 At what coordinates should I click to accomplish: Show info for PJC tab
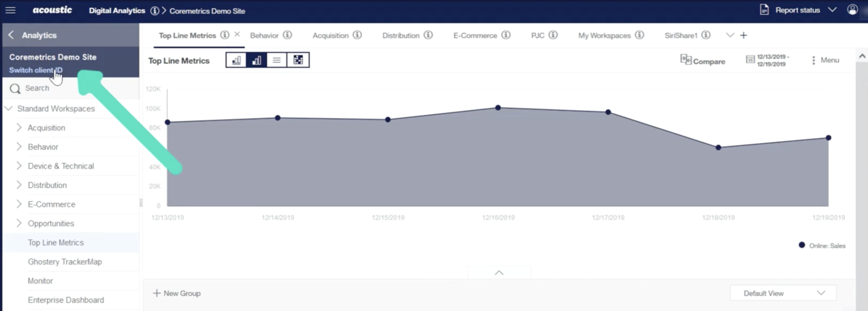pos(553,35)
